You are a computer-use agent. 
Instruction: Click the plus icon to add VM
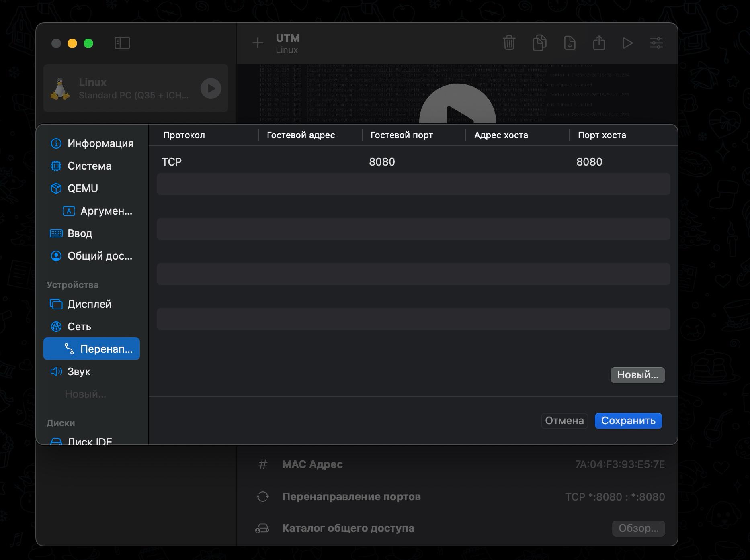pyautogui.click(x=258, y=43)
